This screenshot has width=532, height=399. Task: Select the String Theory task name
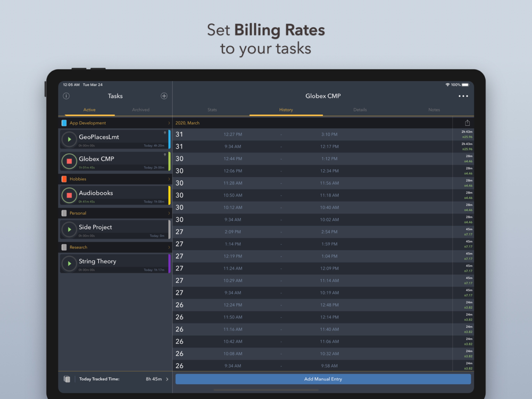coord(97,261)
